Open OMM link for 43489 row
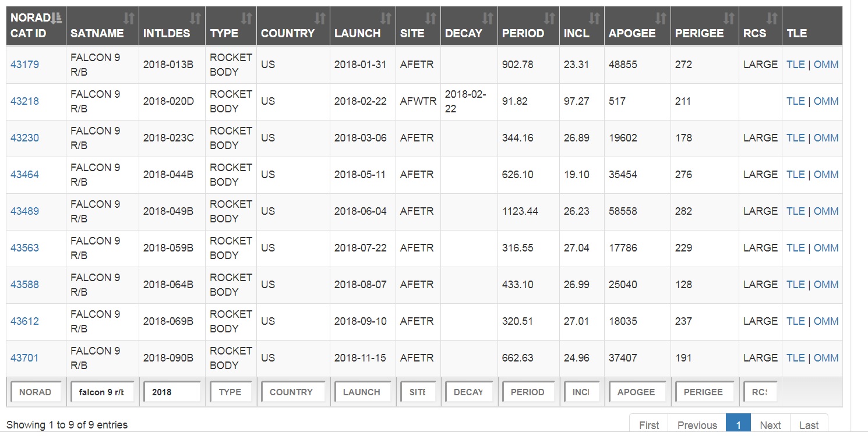 point(826,211)
